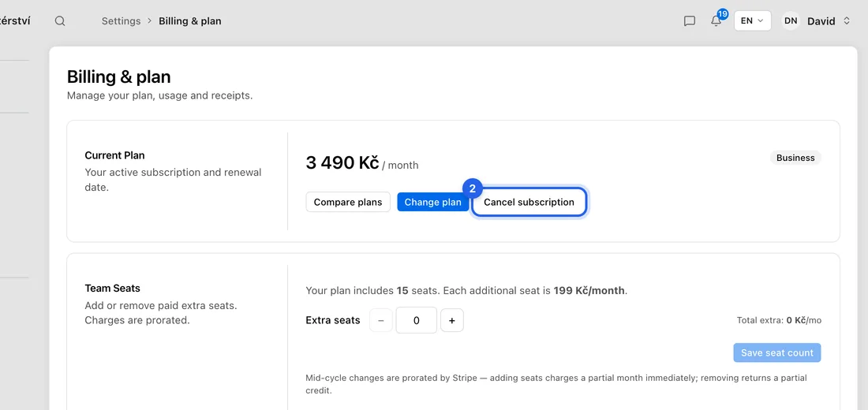Viewport: 868px width, 410px height.
Task: Click the Current Plan heading
Action: pos(114,155)
